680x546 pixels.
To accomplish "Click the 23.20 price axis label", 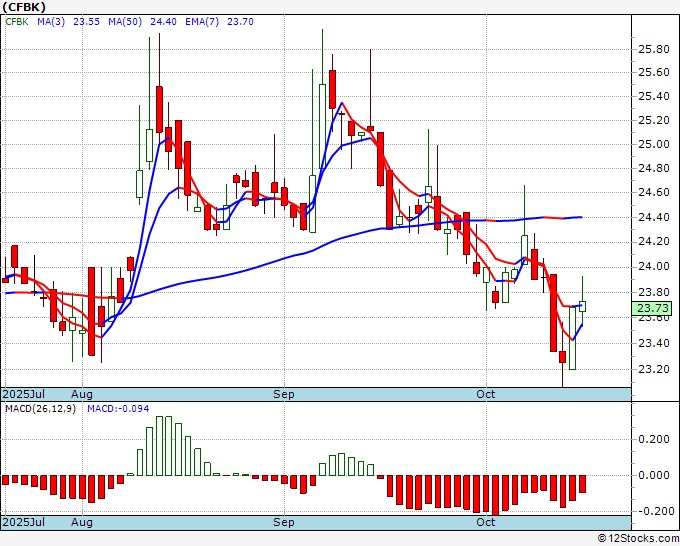I will 654,369.
